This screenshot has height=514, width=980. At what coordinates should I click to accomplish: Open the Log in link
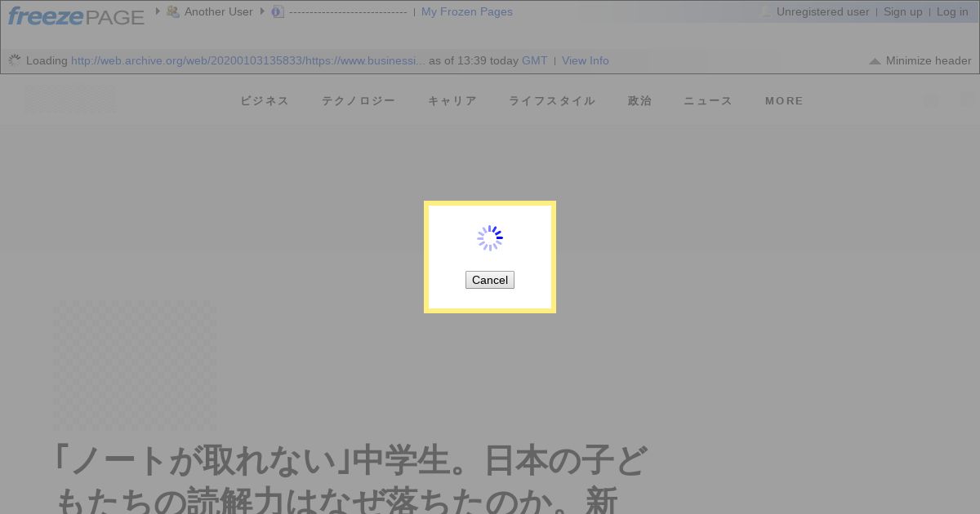pyautogui.click(x=952, y=11)
